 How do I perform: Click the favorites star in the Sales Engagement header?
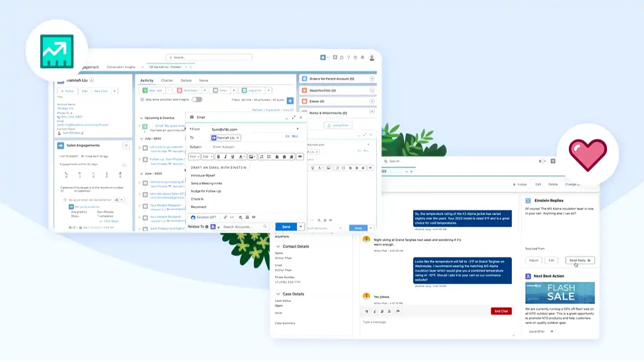click(324, 57)
